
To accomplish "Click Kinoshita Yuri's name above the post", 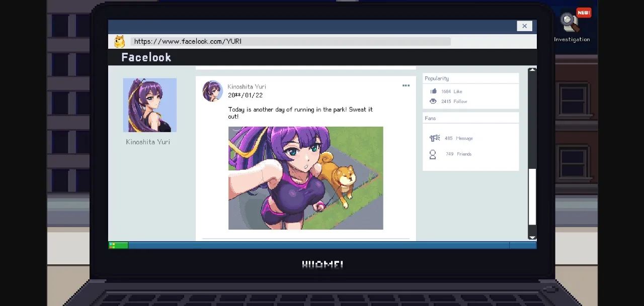I will click(247, 86).
